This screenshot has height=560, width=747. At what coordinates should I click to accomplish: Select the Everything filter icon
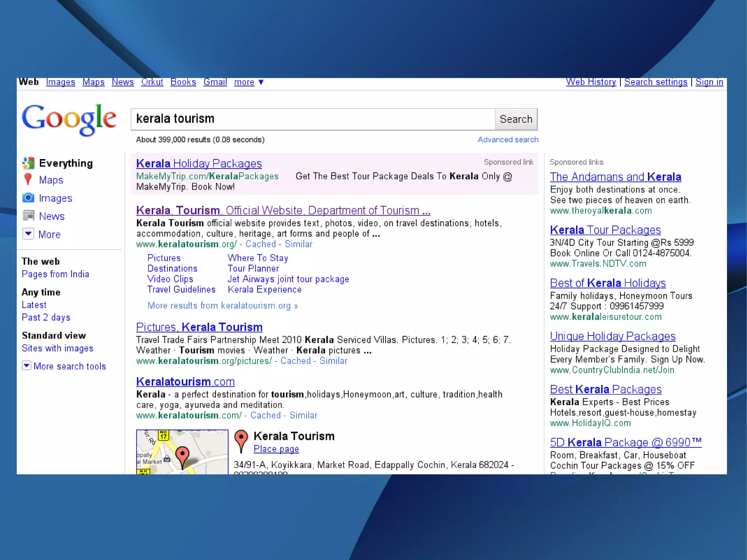pos(28,163)
